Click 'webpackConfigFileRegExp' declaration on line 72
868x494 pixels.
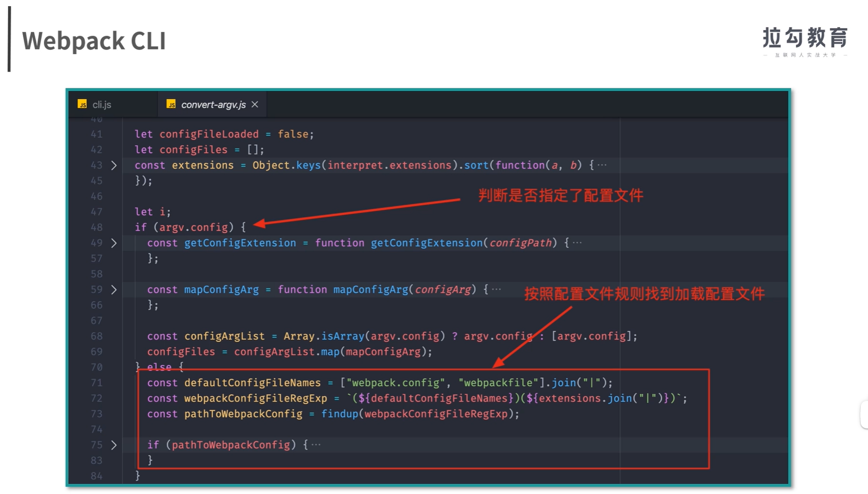[256, 398]
